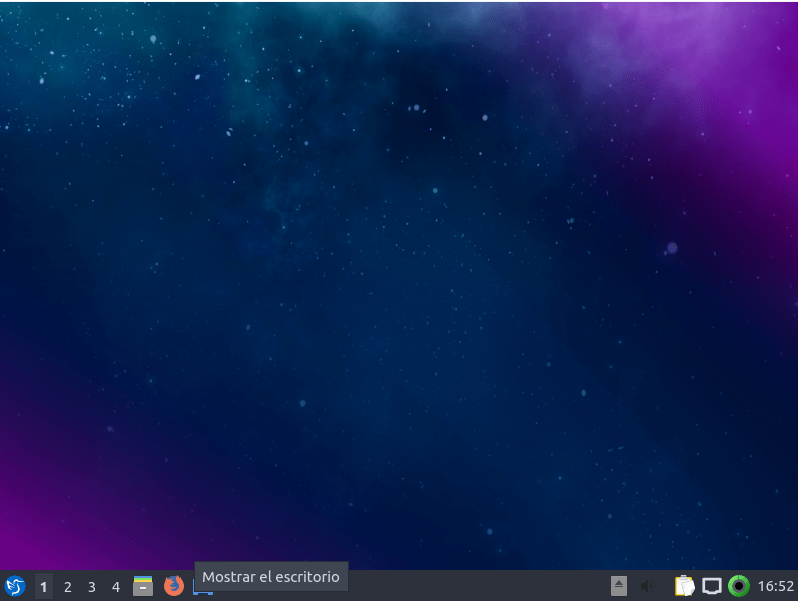Click the network connection tray icon
The height and width of the screenshot is (601, 798).
(x=711, y=586)
